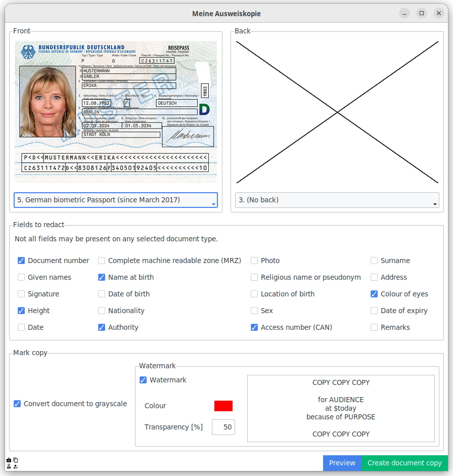453x476 pixels.
Task: Toggle the Watermark checkbox
Action: click(x=143, y=380)
